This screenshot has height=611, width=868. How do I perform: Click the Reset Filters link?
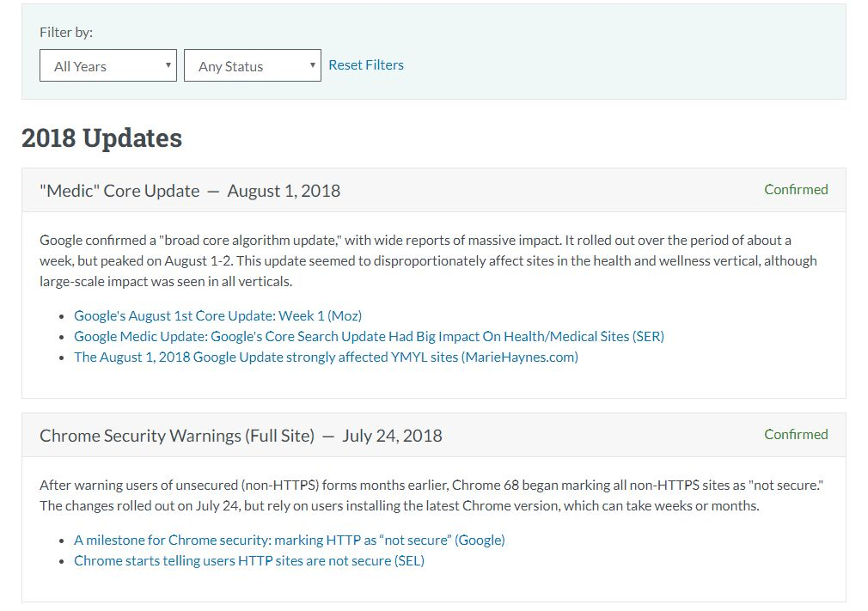click(366, 64)
